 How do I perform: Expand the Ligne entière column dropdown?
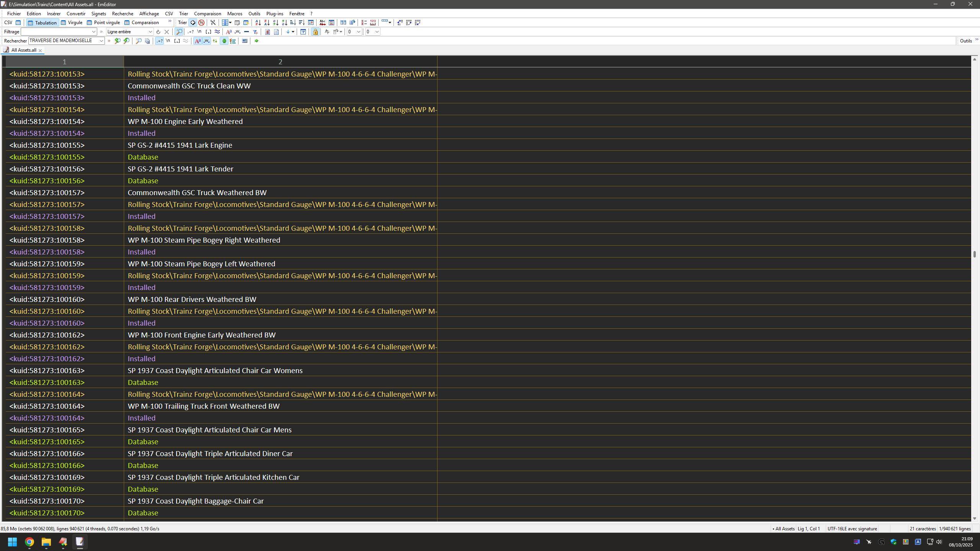(150, 32)
